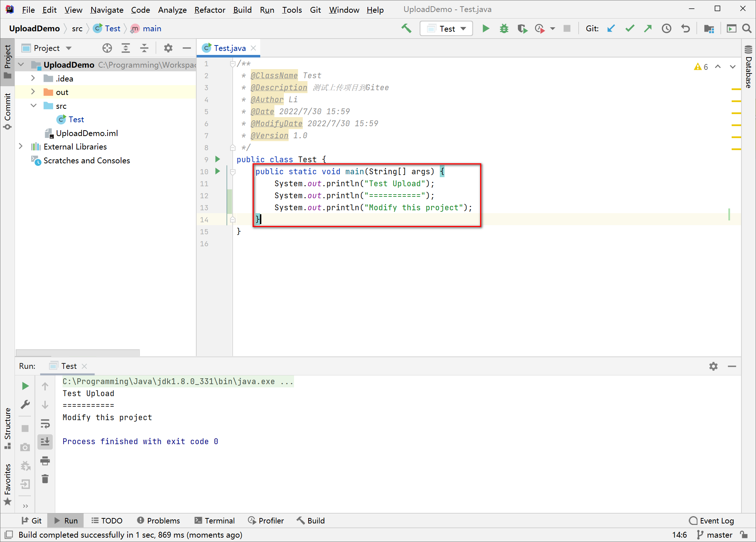This screenshot has height=542, width=756.
Task: Open the TODO tool window
Action: click(x=107, y=521)
